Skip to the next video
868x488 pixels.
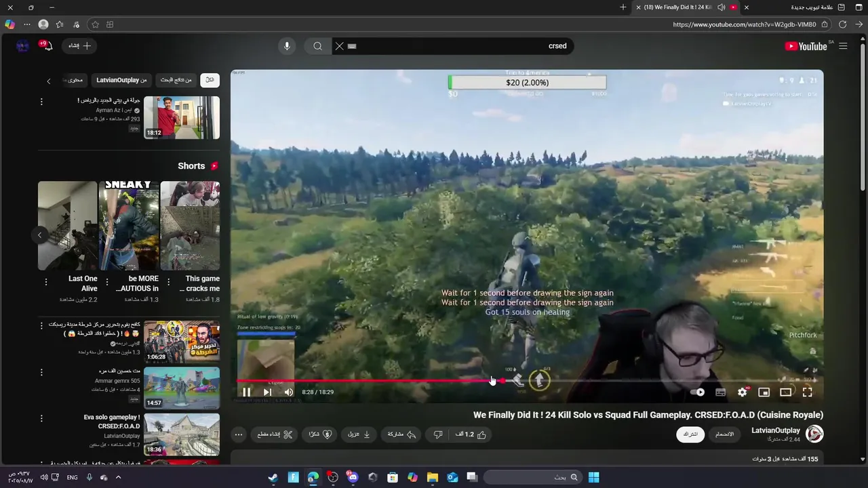tap(267, 392)
